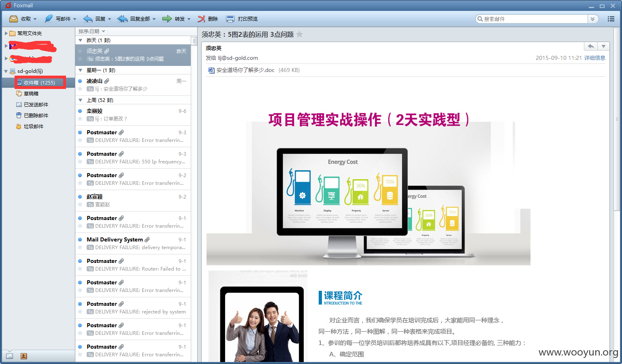Toggle star on selected 须忠英 email in list

tap(80, 59)
